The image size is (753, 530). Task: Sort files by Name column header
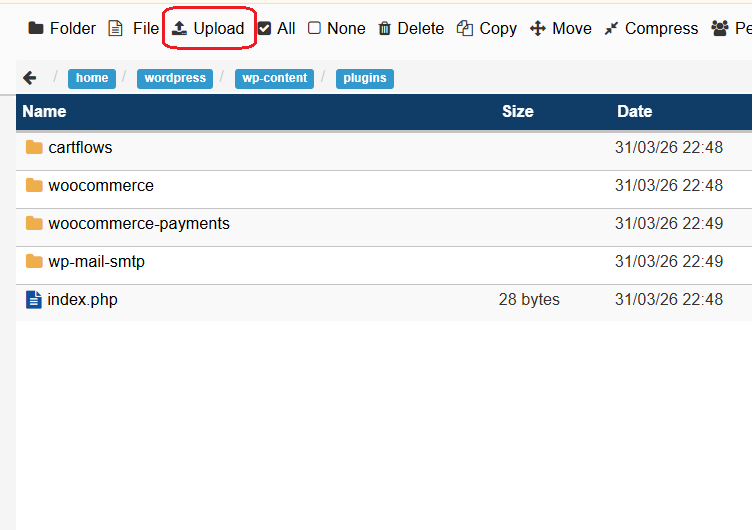coord(44,112)
